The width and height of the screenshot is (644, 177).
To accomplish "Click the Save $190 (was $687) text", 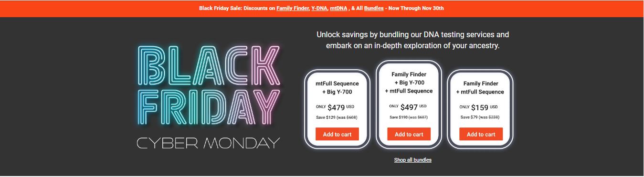I will (409, 117).
